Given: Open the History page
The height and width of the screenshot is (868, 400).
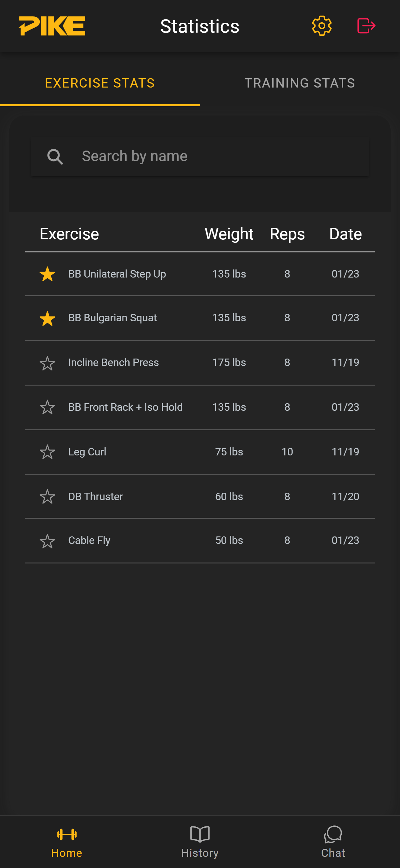Looking at the screenshot, I should 200,841.
